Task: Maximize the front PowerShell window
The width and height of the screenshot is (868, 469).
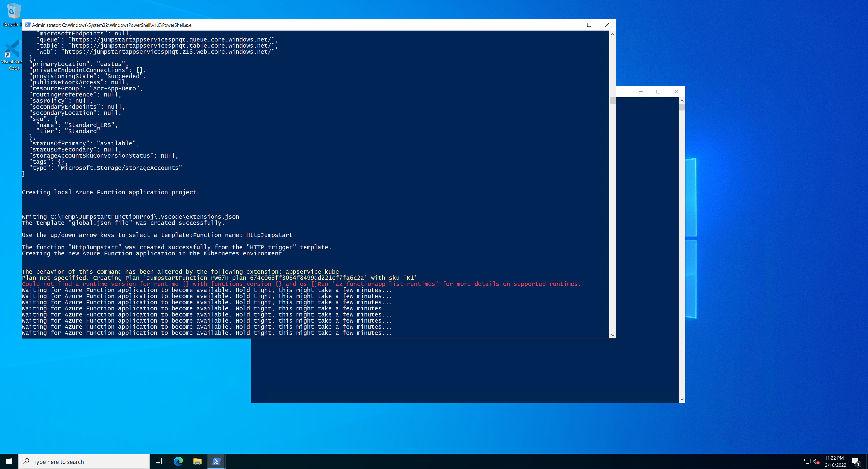Action: pos(589,25)
